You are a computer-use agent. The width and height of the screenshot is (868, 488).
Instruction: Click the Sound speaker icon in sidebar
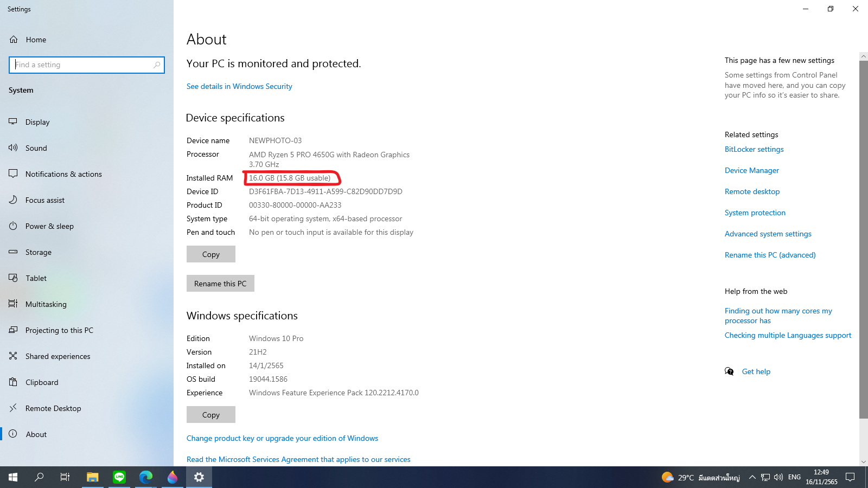tap(13, 147)
